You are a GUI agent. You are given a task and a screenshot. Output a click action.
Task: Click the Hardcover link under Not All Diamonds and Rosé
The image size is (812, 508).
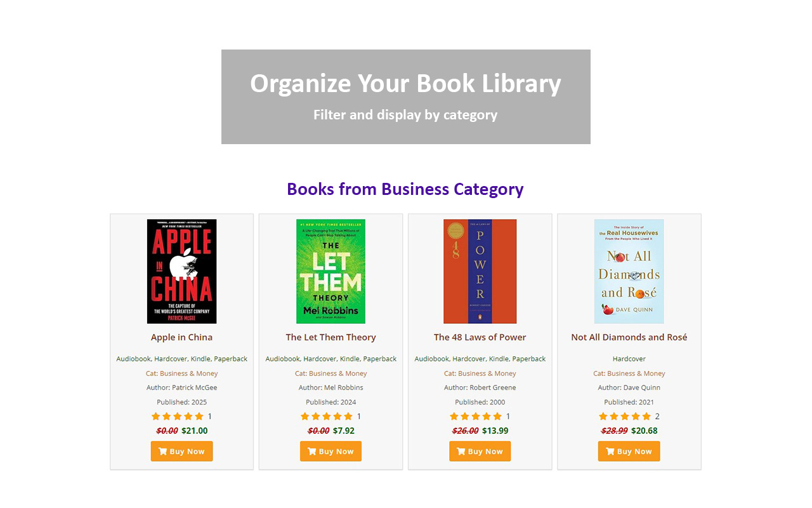coord(629,358)
